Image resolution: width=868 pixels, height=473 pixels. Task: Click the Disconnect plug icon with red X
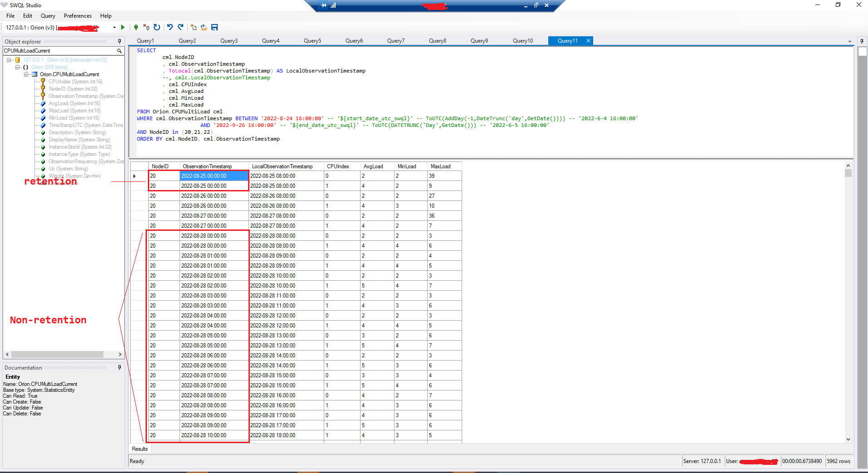[146, 28]
